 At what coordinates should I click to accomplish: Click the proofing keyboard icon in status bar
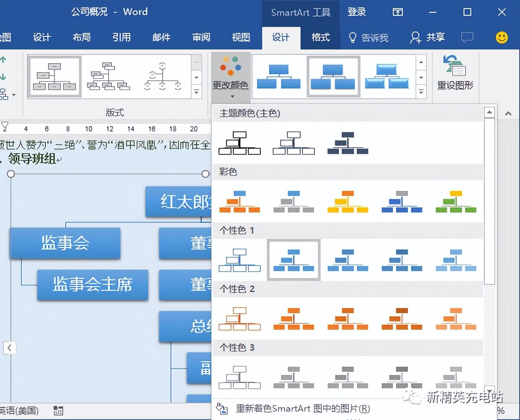(x=58, y=411)
